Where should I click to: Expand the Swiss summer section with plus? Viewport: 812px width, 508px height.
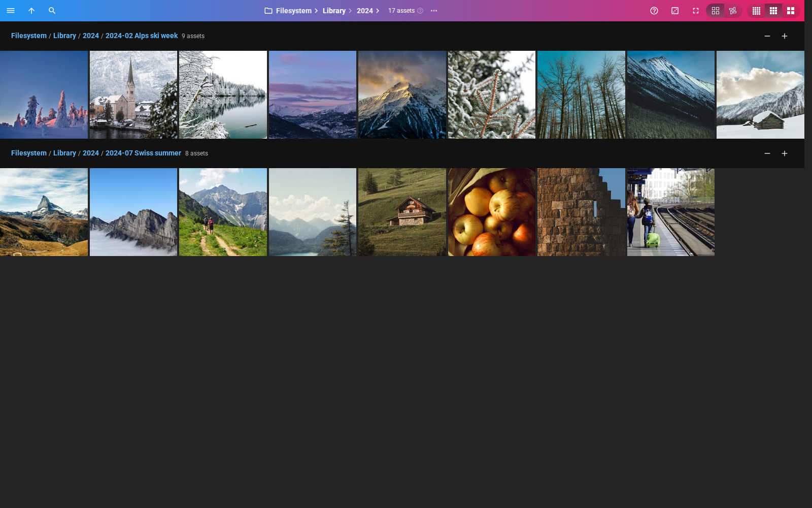pyautogui.click(x=785, y=153)
